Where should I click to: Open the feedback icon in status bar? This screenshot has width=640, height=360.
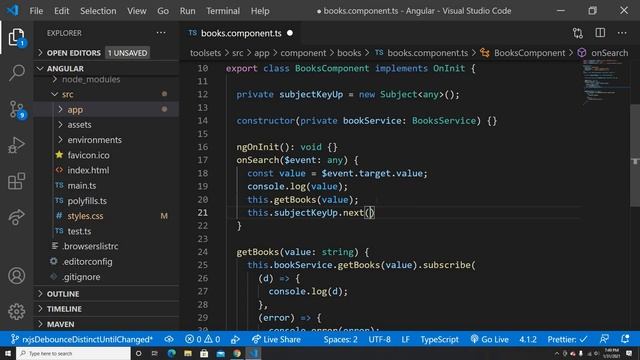coord(604,339)
